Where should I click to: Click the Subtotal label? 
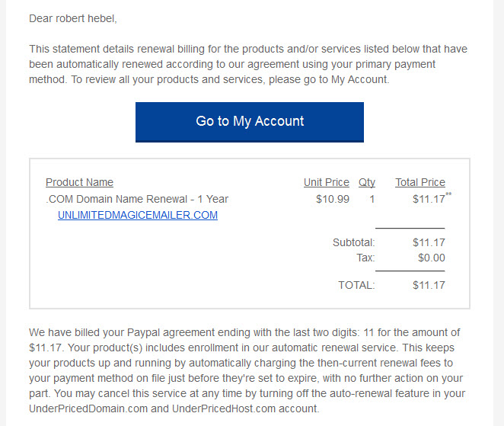pyautogui.click(x=354, y=242)
